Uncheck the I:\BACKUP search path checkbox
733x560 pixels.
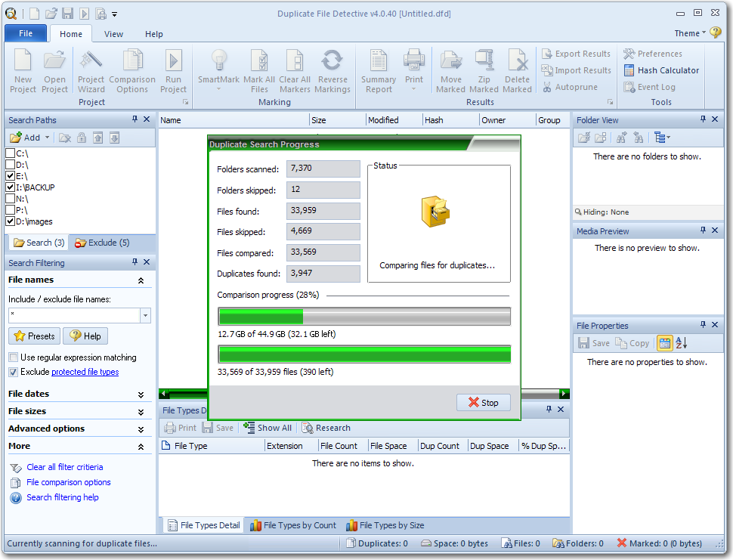coord(10,187)
